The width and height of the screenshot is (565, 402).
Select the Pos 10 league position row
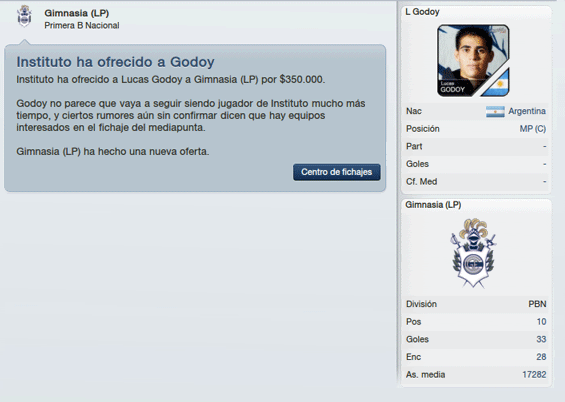tap(476, 322)
